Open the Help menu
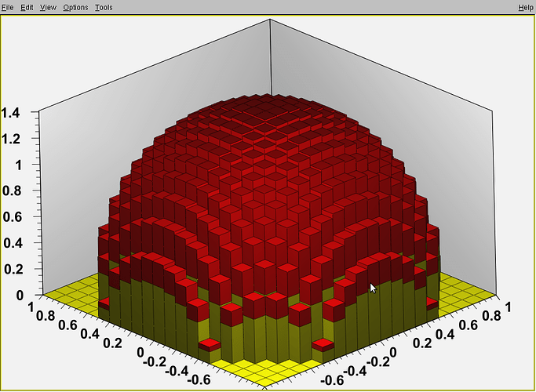Viewport: 536px width, 392px height. coord(525,8)
